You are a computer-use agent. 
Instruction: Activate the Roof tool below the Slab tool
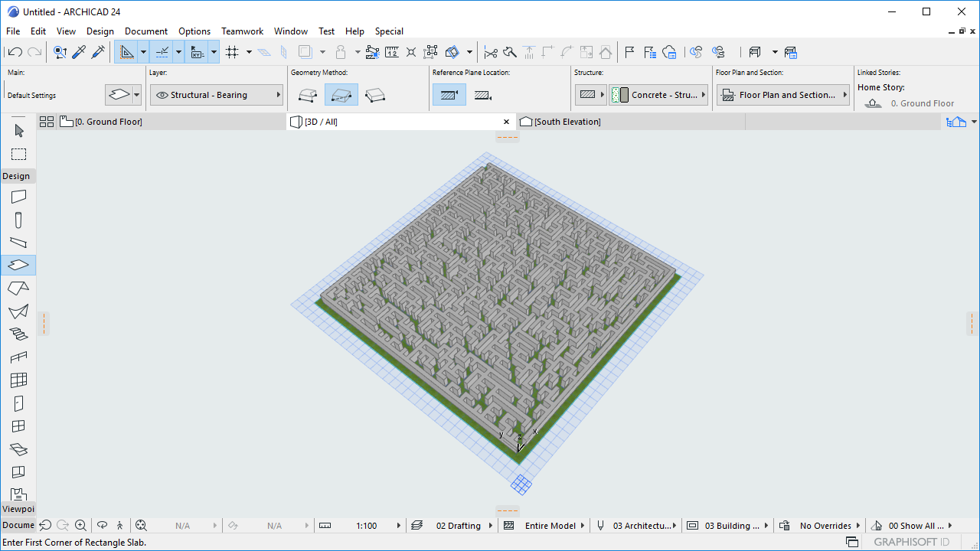(x=18, y=288)
